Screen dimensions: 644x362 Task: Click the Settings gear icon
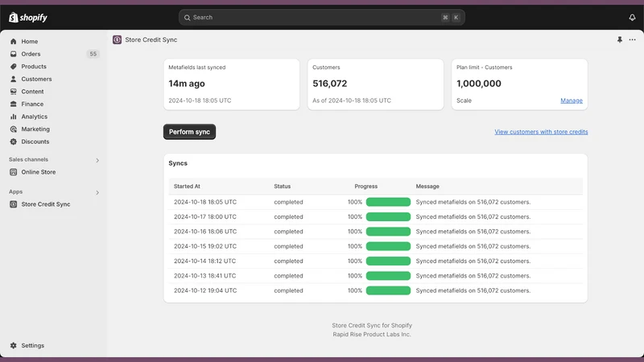pos(14,346)
